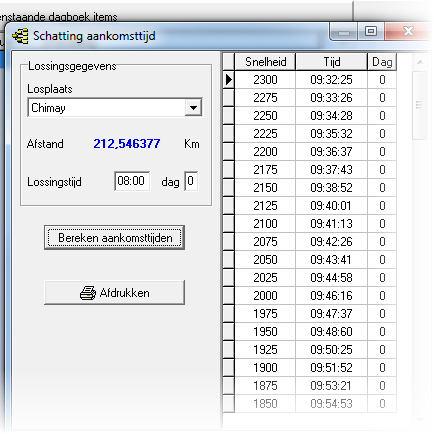
Task: Click the Dag column header
Action: click(x=382, y=62)
